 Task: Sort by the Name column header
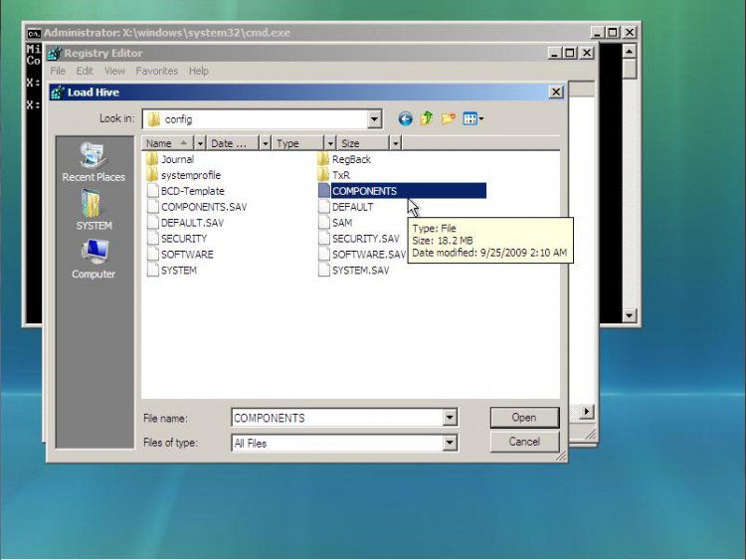point(167,143)
